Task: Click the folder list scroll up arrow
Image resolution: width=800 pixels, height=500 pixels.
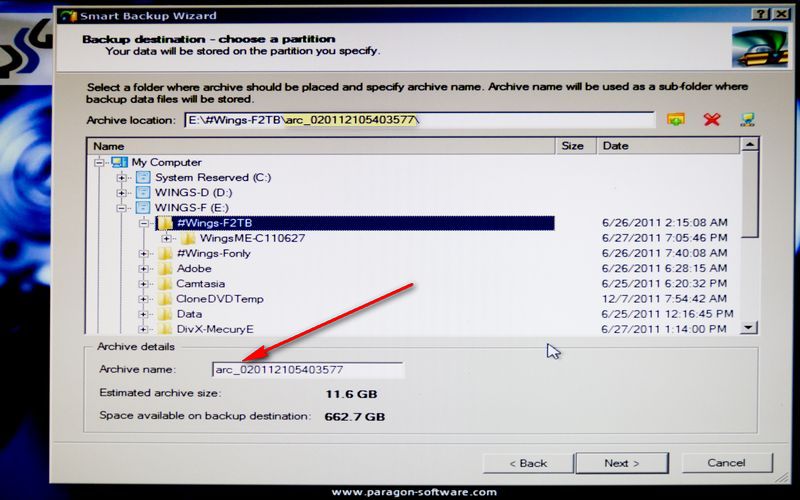Action: [749, 145]
